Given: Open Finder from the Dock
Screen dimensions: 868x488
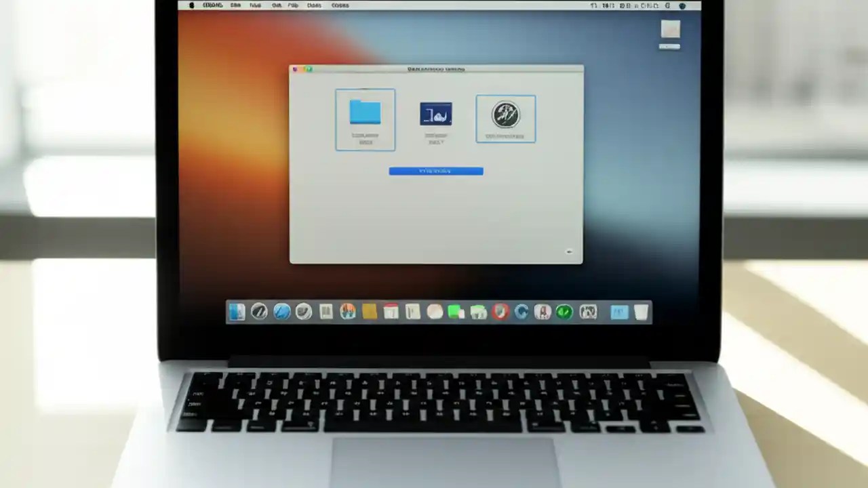Looking at the screenshot, I should point(237,312).
